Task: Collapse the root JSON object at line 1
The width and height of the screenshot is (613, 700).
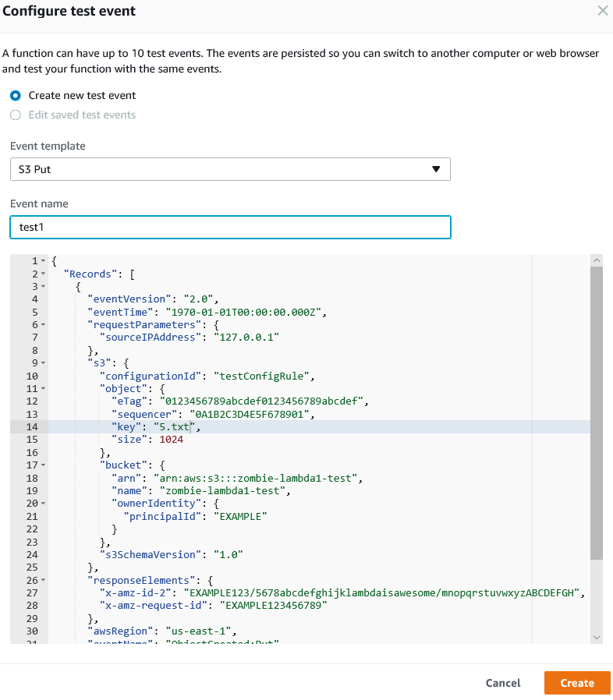Action: point(43,261)
